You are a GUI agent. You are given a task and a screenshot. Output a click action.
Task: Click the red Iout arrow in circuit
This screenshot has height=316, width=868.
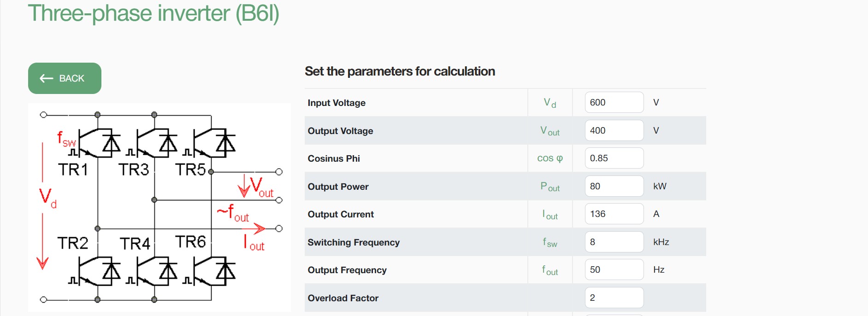(x=259, y=228)
